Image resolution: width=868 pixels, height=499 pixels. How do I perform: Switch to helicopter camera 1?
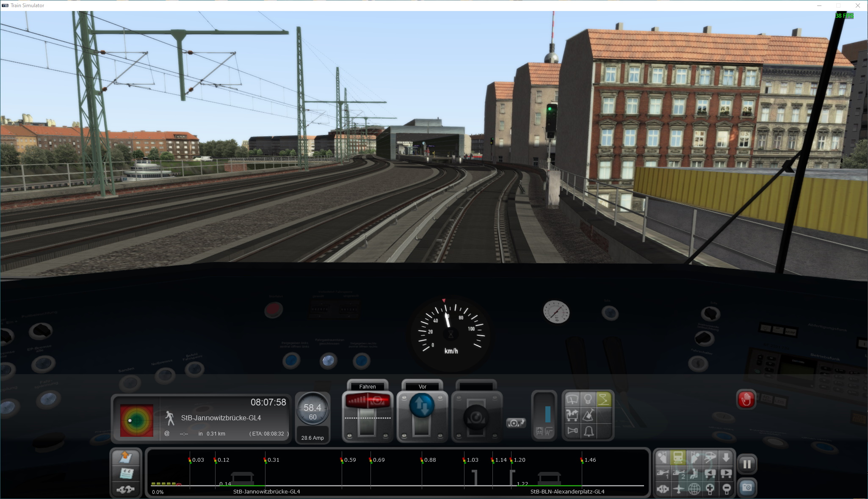tap(663, 474)
